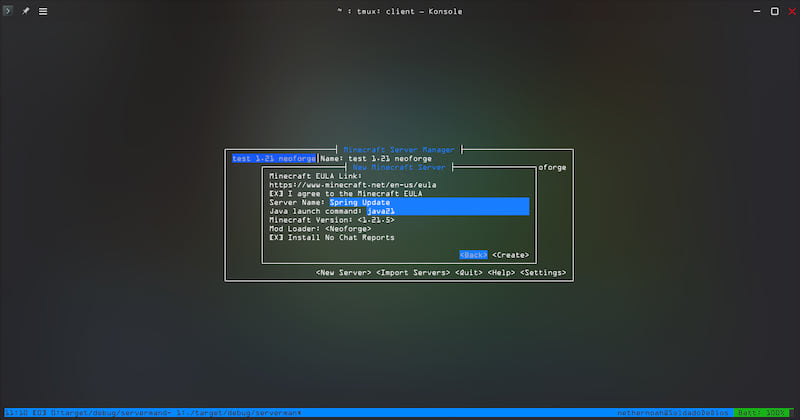Close the Konsole window

(790, 10)
